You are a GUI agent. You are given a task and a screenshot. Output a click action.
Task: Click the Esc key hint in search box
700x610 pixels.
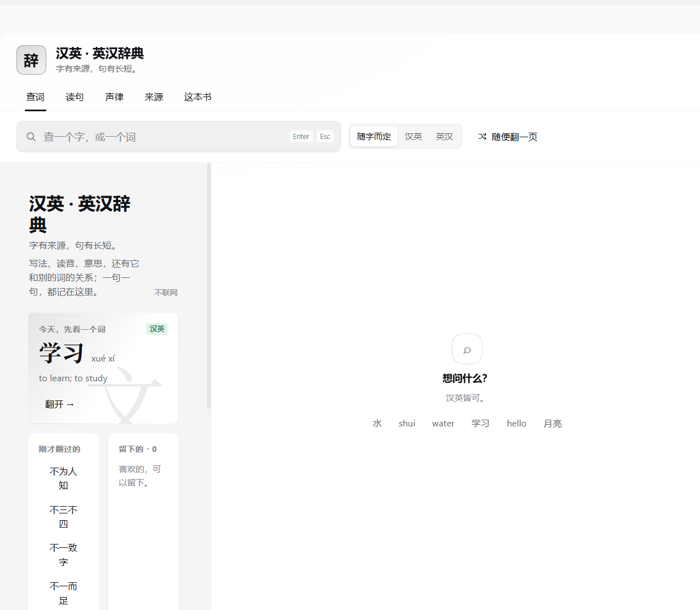325,137
